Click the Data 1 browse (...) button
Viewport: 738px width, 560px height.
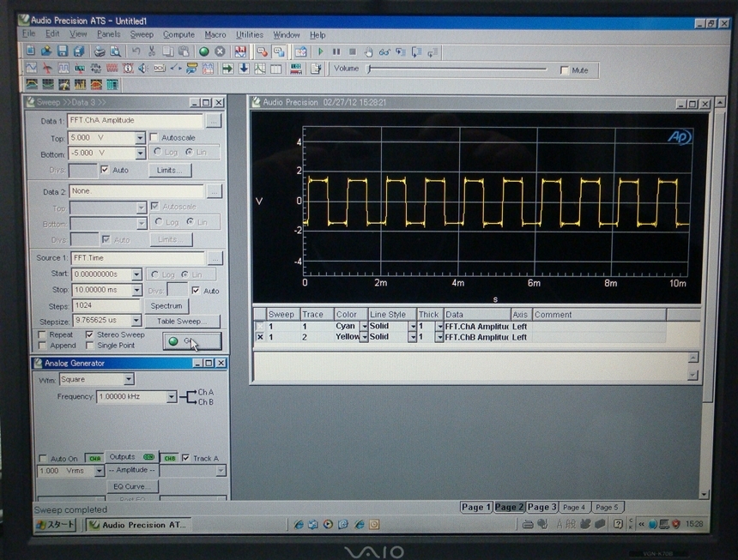(x=213, y=121)
